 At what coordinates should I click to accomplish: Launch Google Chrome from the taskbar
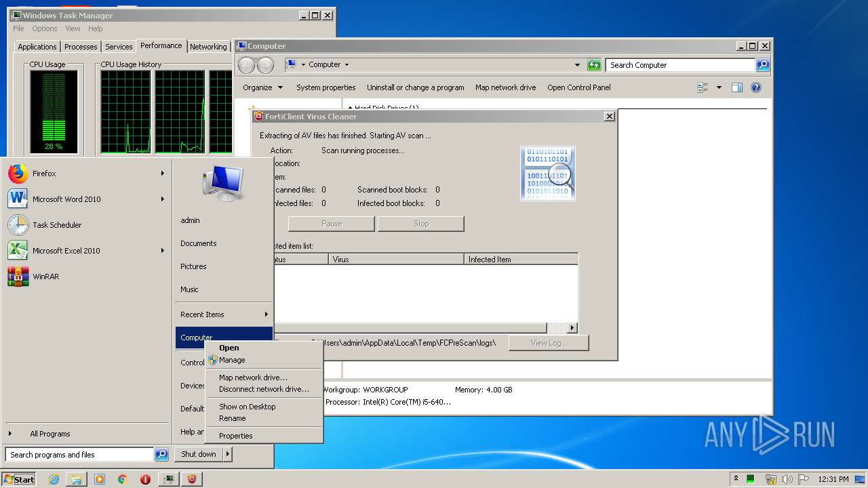click(122, 479)
